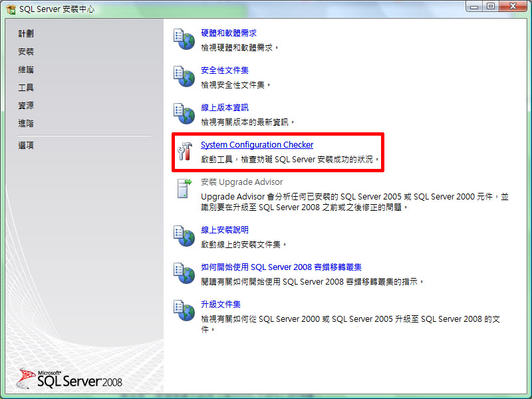
Task: Click the server install icon for Upgrade Advisor
Action: pyautogui.click(x=184, y=188)
